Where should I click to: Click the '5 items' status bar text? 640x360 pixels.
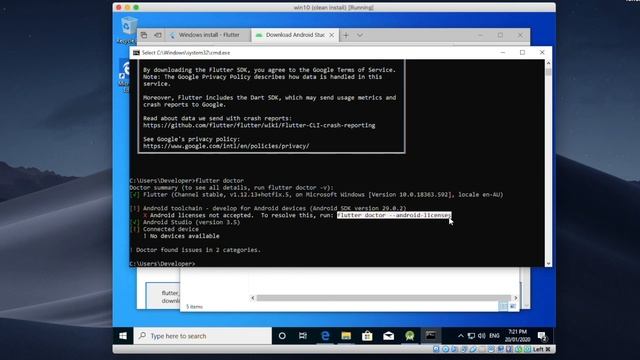[x=194, y=307]
